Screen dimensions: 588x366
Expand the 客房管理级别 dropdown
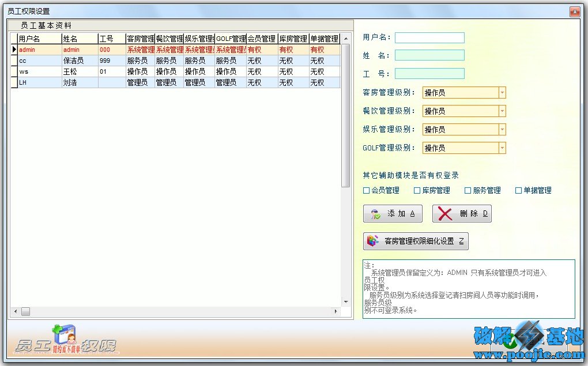click(x=502, y=93)
